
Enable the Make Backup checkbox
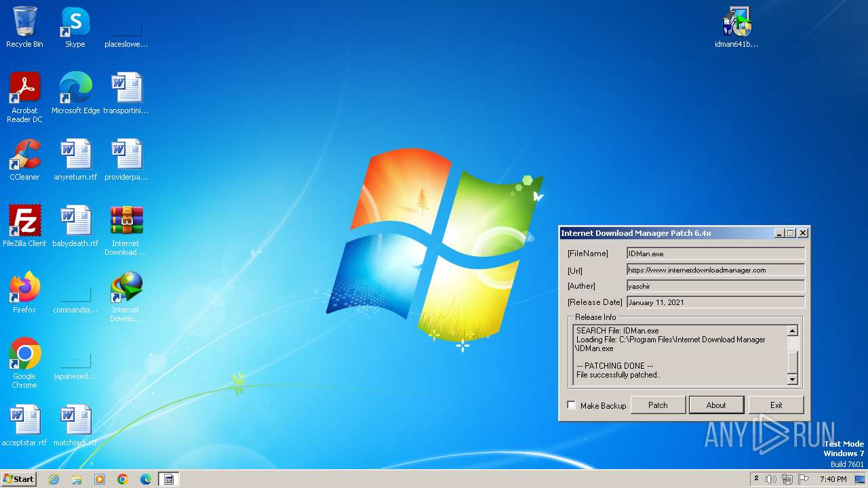(571, 405)
